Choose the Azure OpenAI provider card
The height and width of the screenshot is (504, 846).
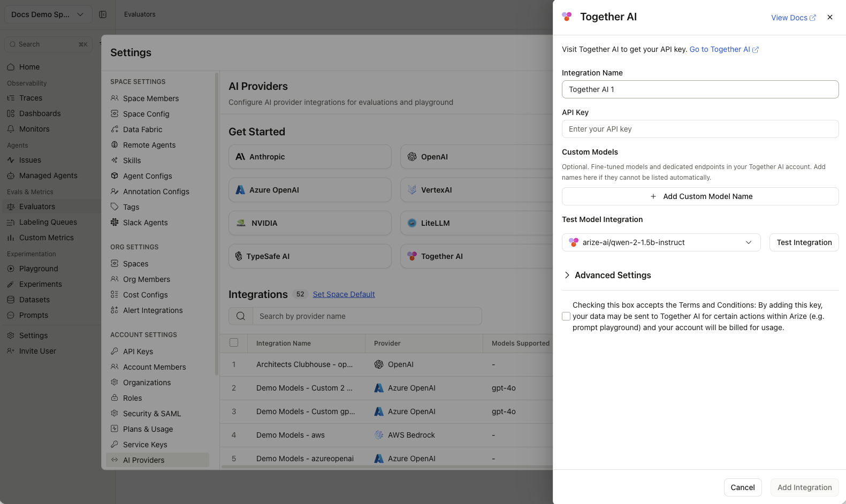click(310, 190)
